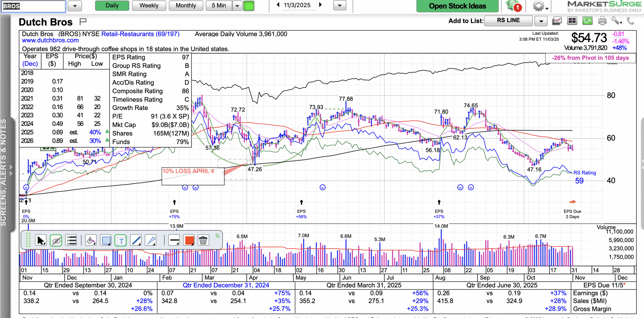The width and height of the screenshot is (644, 318).
Task: Select the trend line drawing tool
Action: pos(136,241)
